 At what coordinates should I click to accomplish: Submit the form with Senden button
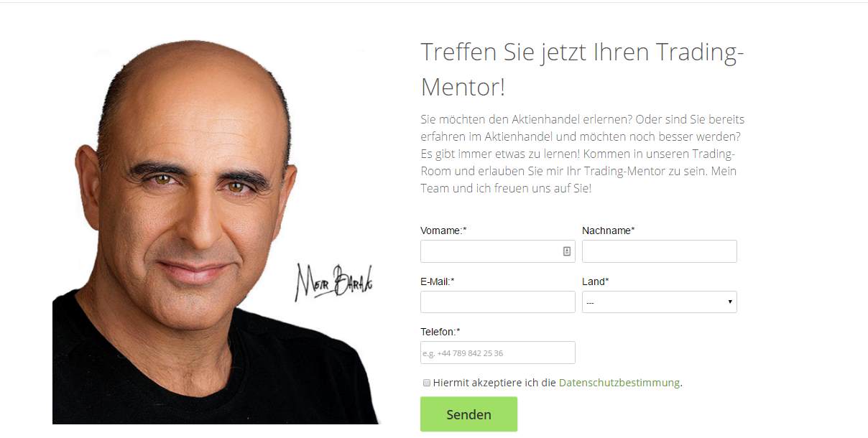point(468,414)
